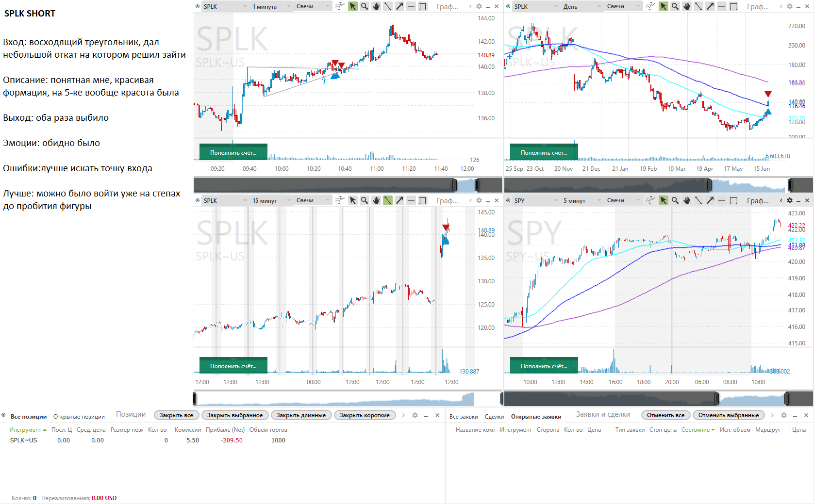Screen dimensions: 814x504
Task: Choose trend line tool on SPY chart
Action: click(698, 200)
